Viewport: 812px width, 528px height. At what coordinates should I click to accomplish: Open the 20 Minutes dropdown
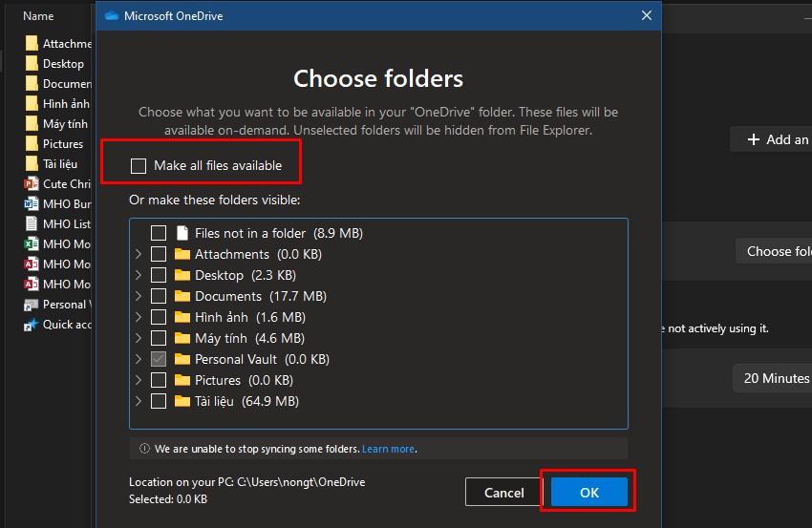click(773, 378)
